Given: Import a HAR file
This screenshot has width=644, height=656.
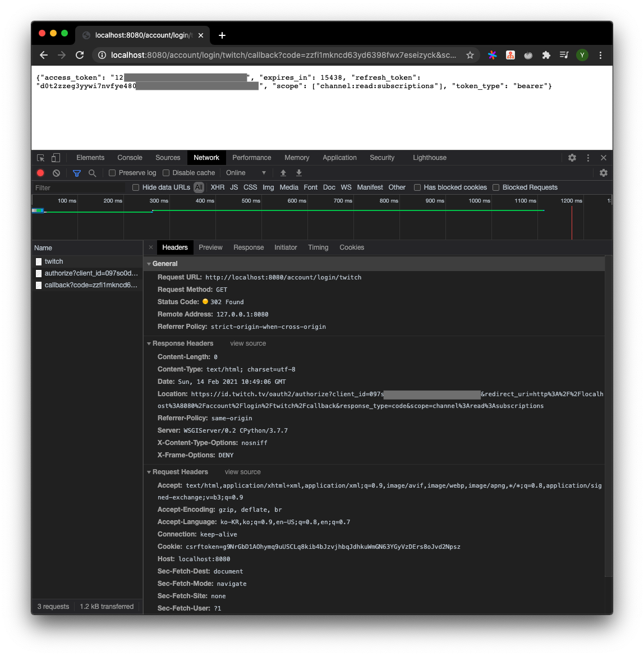Looking at the screenshot, I should pyautogui.click(x=283, y=172).
